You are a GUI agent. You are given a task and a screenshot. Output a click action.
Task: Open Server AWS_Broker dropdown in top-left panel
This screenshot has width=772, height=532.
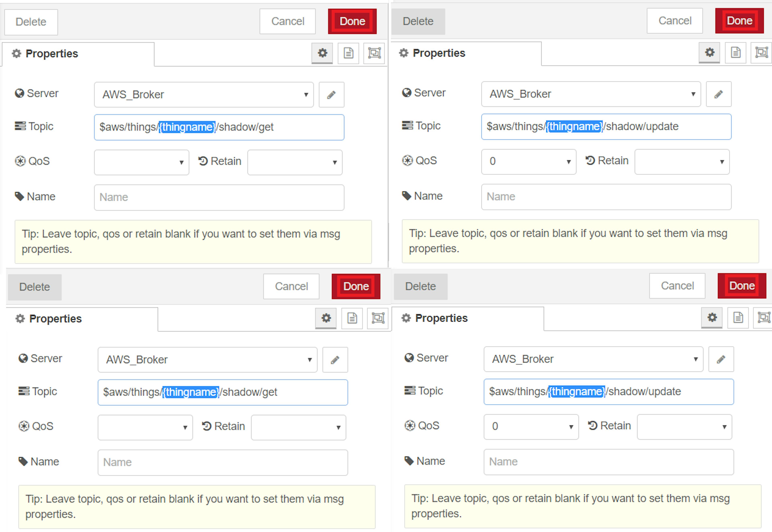pyautogui.click(x=204, y=95)
